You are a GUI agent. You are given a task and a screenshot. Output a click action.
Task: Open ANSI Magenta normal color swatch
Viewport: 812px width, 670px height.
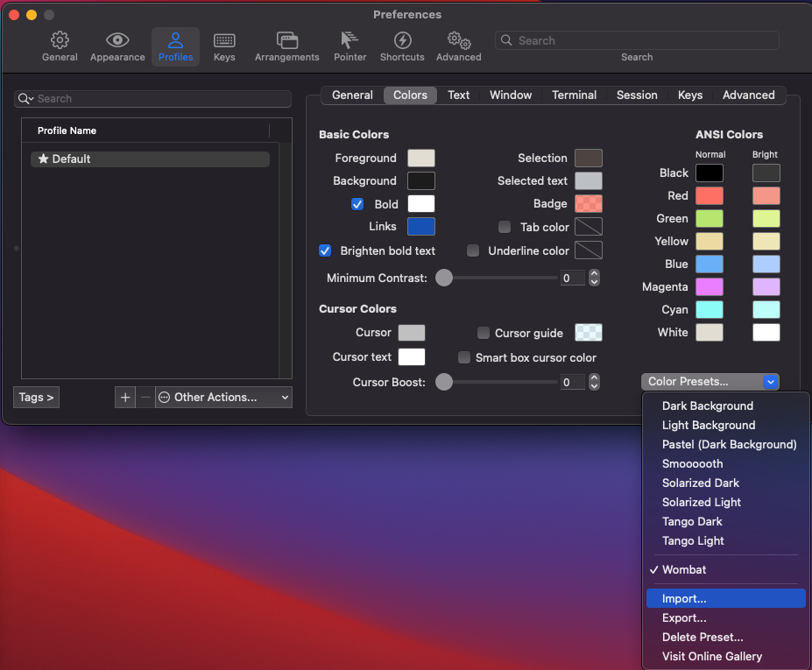pyautogui.click(x=710, y=287)
